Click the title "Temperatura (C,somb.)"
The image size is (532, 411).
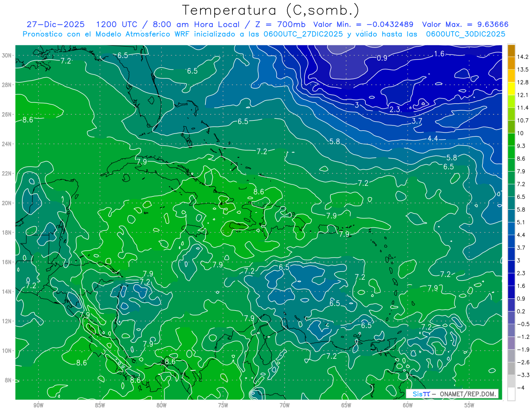click(271, 10)
